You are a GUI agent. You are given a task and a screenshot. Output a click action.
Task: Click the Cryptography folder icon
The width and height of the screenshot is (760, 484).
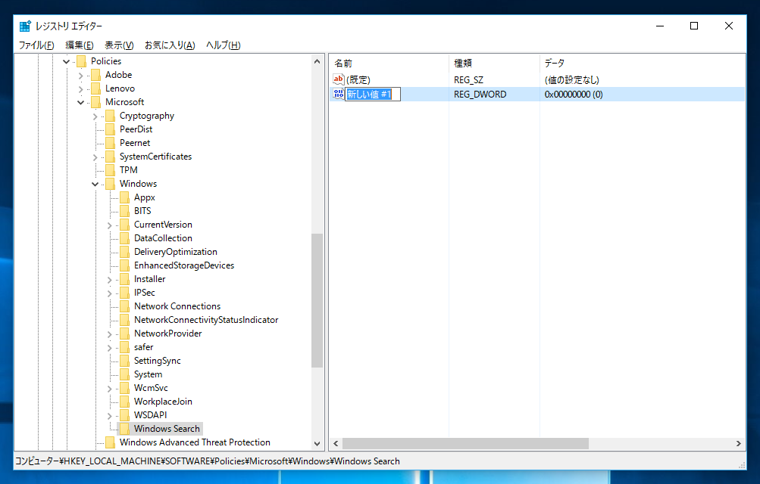click(111, 116)
